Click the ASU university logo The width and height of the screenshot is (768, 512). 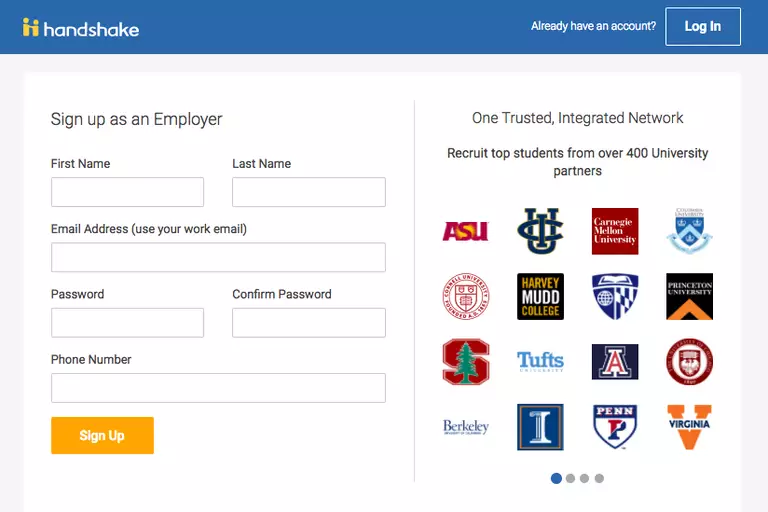point(465,231)
